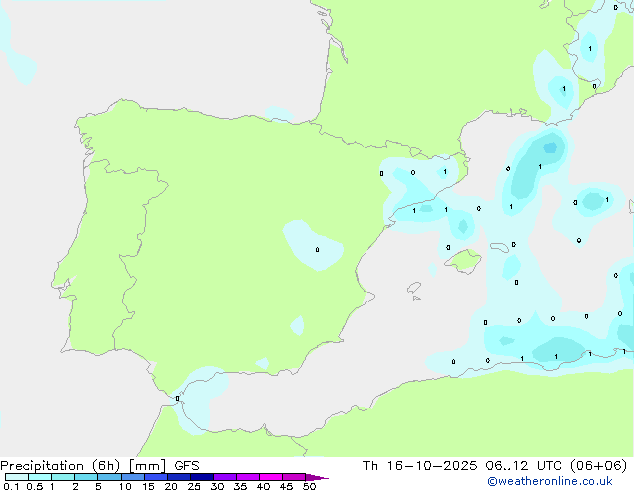The width and height of the screenshot is (634, 490).
Task: Click the 25–30 mm navy legend swatch
Action: click(x=202, y=477)
